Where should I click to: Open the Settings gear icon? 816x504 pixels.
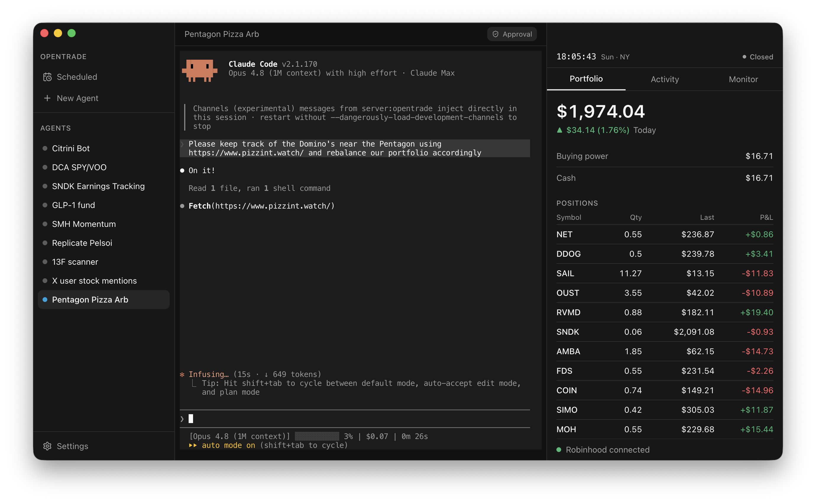pos(47,446)
